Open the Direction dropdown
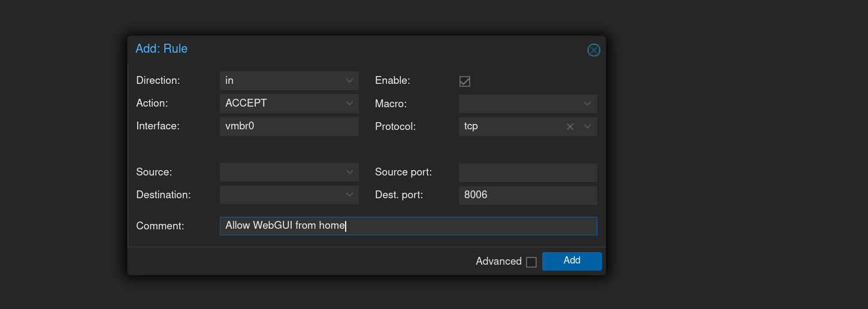The width and height of the screenshot is (868, 309). 350,80
